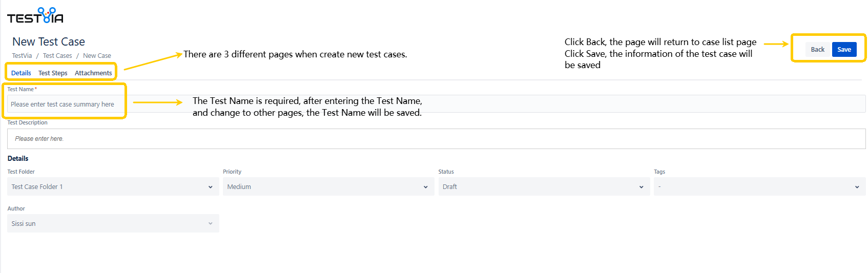Click the bold Details section heading

tap(18, 159)
